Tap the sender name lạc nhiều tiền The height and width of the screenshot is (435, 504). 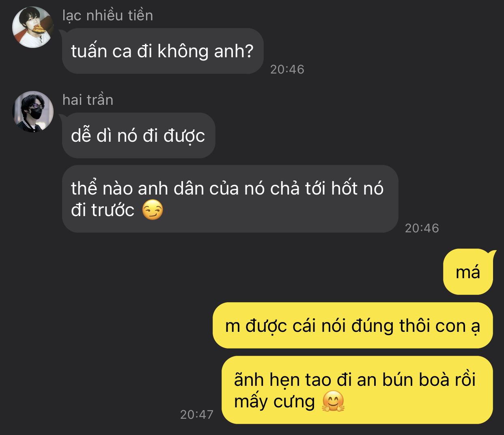(x=108, y=15)
